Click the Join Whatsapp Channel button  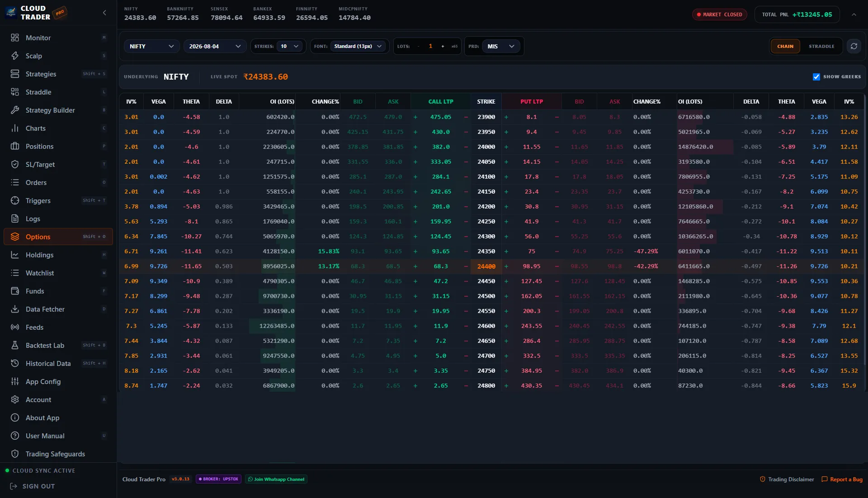[276, 479]
